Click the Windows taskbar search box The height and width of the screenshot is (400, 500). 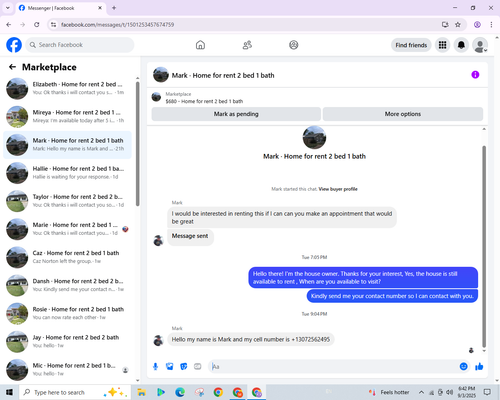[75, 392]
